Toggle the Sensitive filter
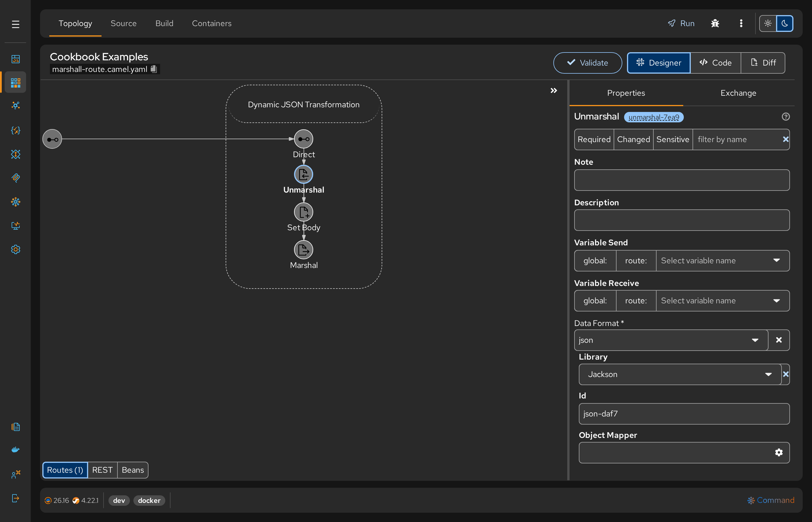Screen dimensions: 812x522 [673, 139]
